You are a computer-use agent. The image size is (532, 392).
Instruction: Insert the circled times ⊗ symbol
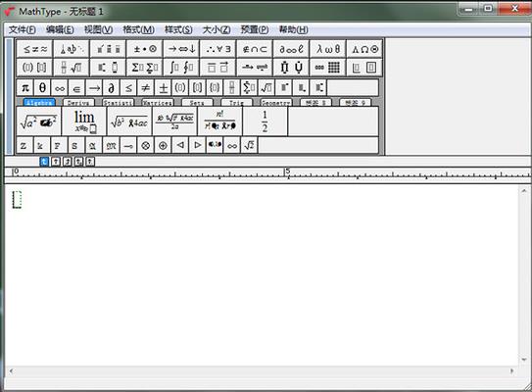[x=146, y=146]
